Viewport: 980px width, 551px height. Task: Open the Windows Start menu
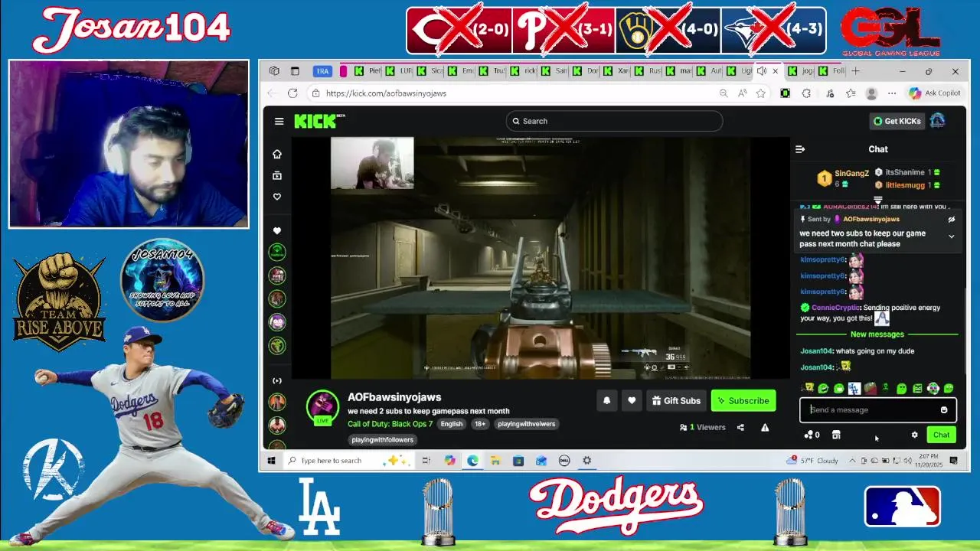click(x=271, y=461)
